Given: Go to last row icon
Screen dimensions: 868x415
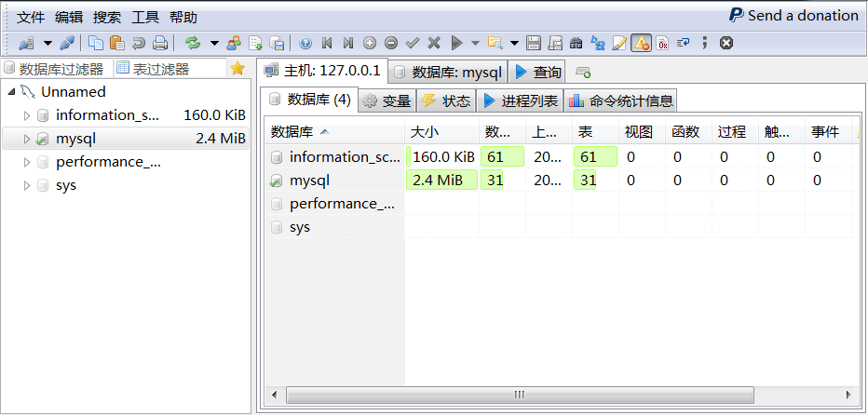Looking at the screenshot, I should pos(348,43).
